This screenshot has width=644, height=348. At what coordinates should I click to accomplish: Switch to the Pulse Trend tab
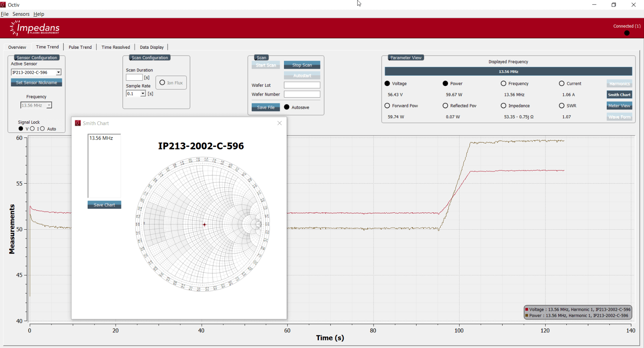click(x=80, y=47)
